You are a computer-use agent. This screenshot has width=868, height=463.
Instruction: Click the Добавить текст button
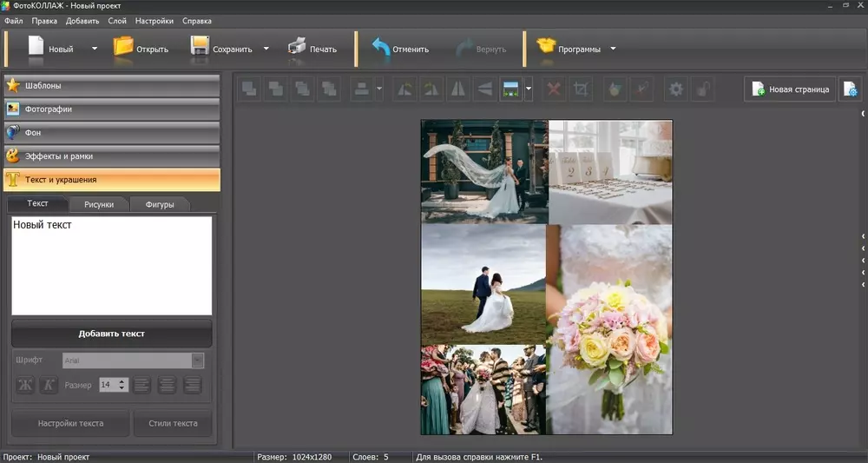point(111,334)
